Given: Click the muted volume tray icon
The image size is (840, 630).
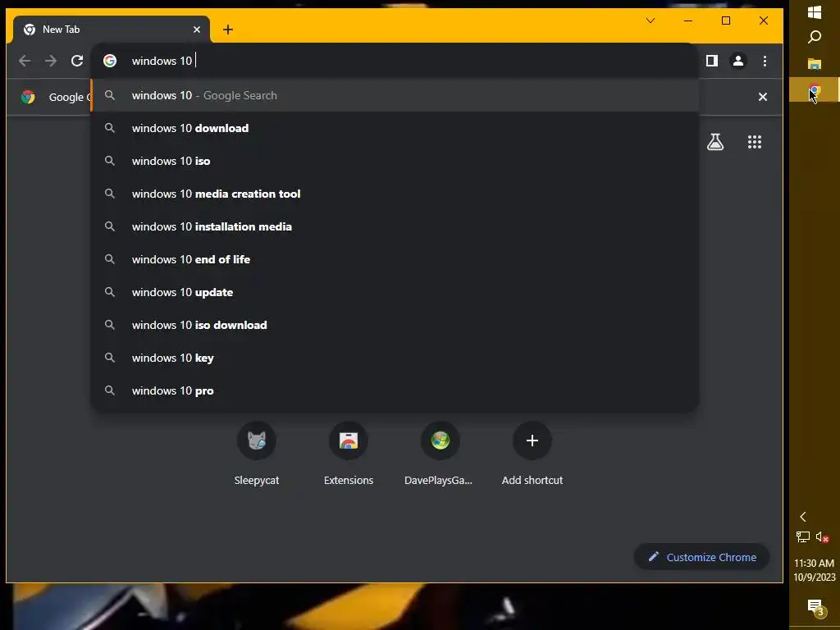Looking at the screenshot, I should (822, 536).
